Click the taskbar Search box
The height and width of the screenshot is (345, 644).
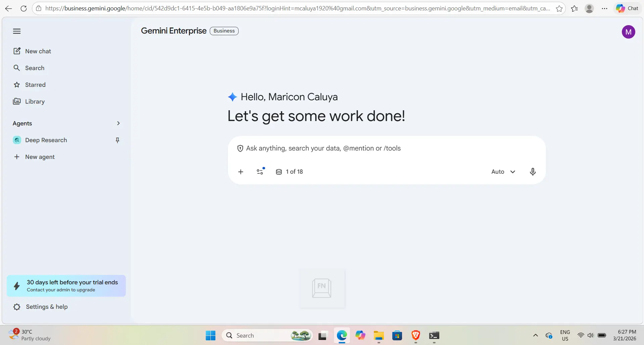pyautogui.click(x=267, y=335)
